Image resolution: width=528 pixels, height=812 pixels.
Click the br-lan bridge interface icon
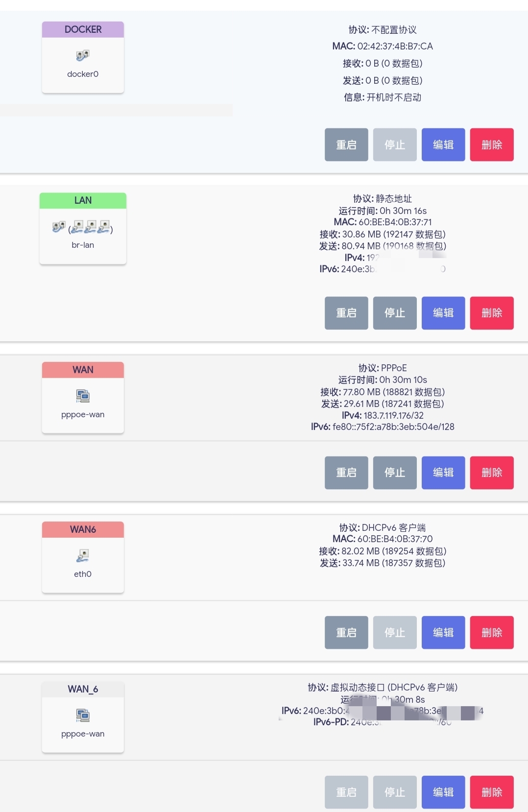(x=58, y=227)
